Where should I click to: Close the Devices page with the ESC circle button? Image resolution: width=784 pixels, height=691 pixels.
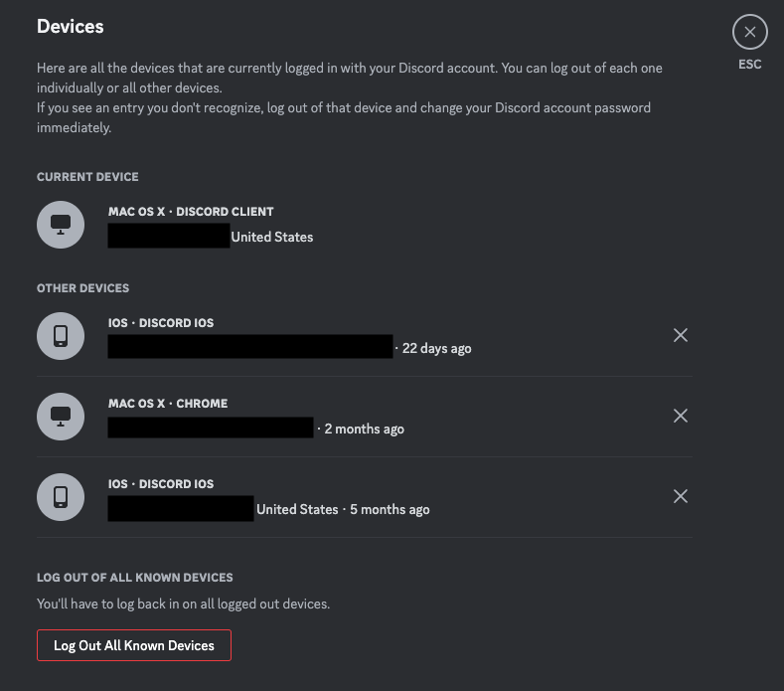coord(749,33)
